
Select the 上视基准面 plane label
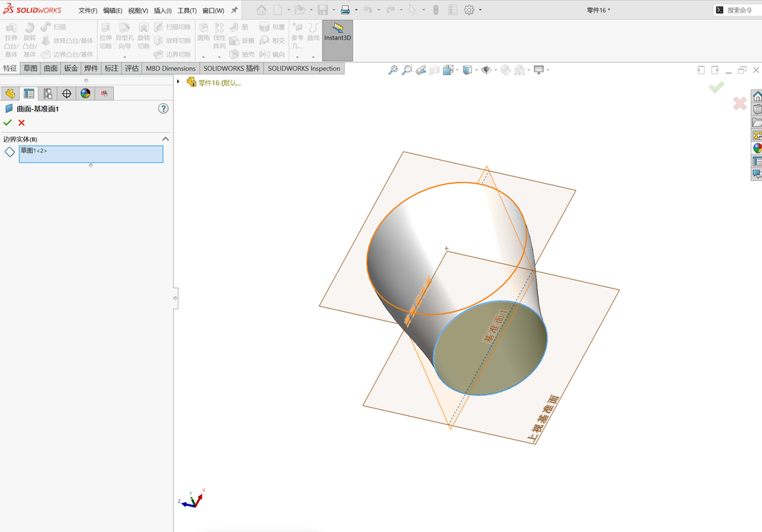tap(543, 419)
